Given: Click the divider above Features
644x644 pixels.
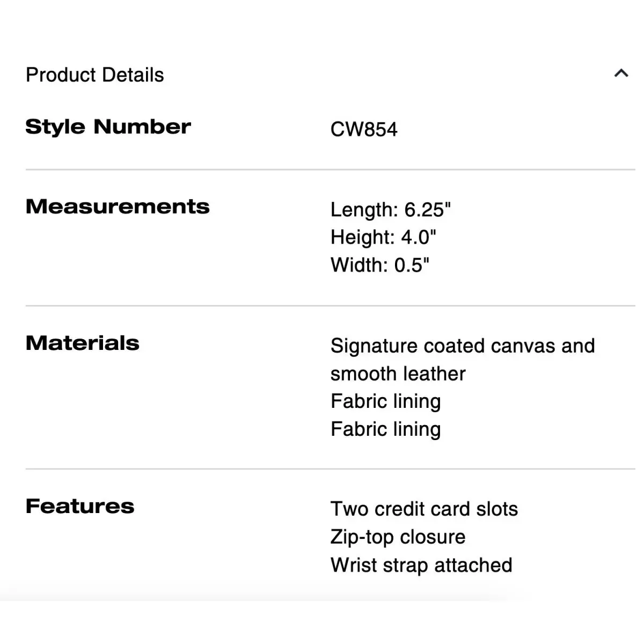Looking at the screenshot, I should [x=331, y=469].
